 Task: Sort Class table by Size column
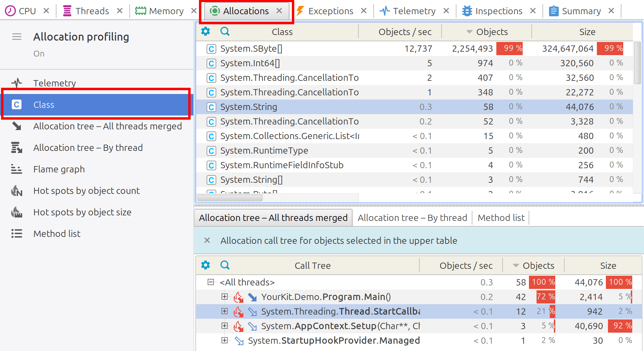tap(587, 32)
